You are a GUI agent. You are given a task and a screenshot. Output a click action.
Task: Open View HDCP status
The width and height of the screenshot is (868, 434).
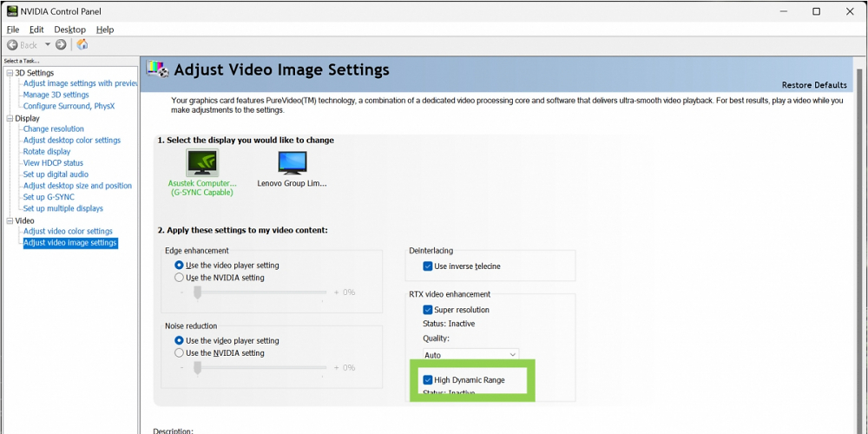point(53,163)
